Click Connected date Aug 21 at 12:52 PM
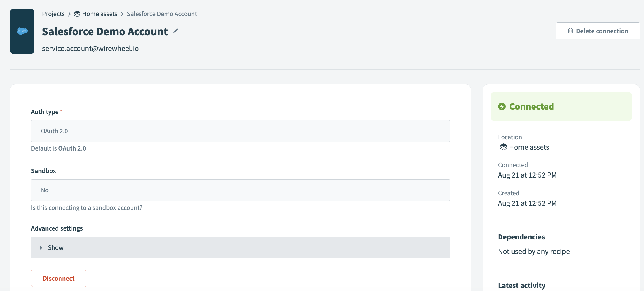 (527, 175)
